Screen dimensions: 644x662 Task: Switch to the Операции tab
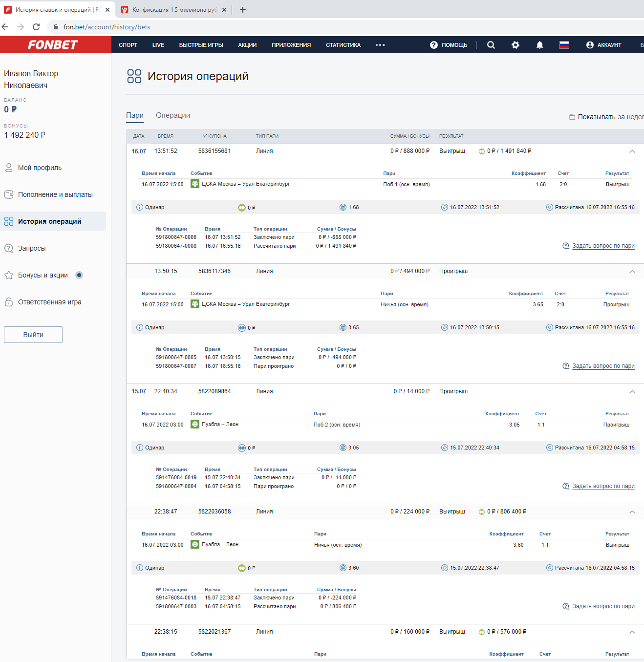coord(173,115)
